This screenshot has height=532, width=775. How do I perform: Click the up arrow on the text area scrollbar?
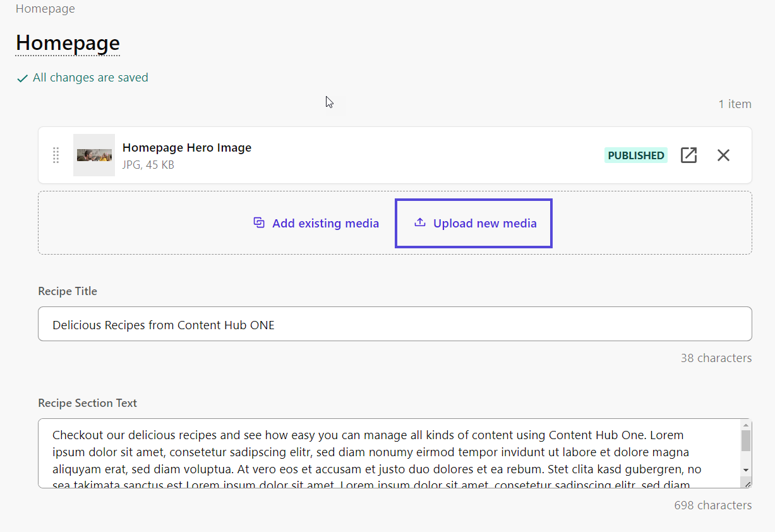[x=745, y=425]
